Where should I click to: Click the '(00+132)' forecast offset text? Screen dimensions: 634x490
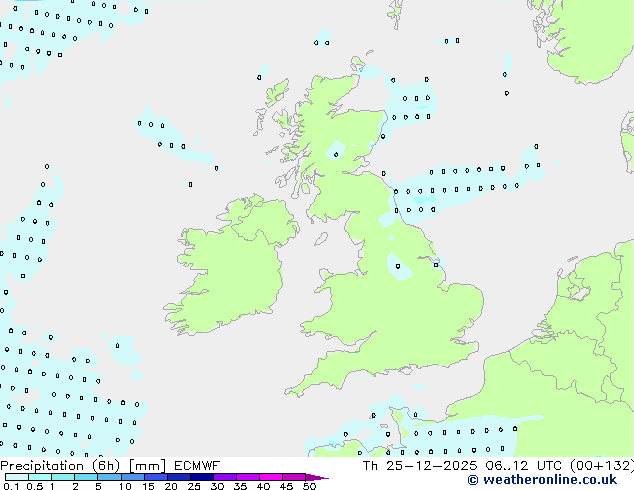click(603, 466)
